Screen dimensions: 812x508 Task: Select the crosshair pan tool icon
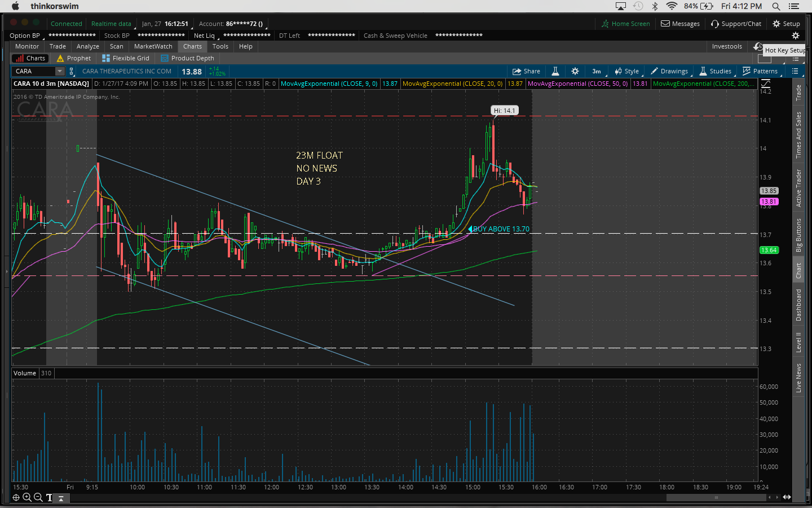click(x=16, y=497)
